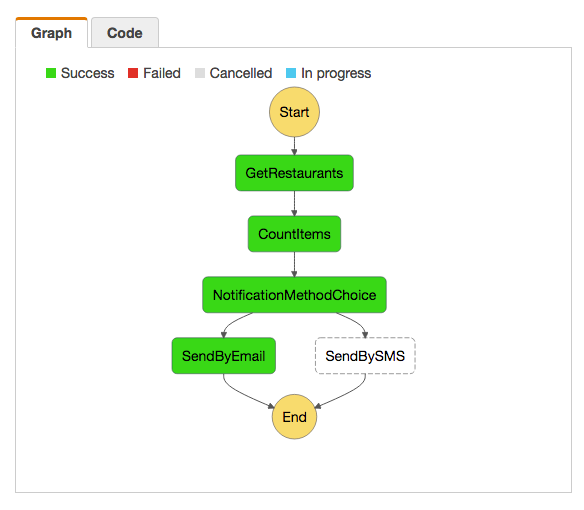Click the Cancelled legend label
The width and height of the screenshot is (584, 510).
tap(241, 73)
